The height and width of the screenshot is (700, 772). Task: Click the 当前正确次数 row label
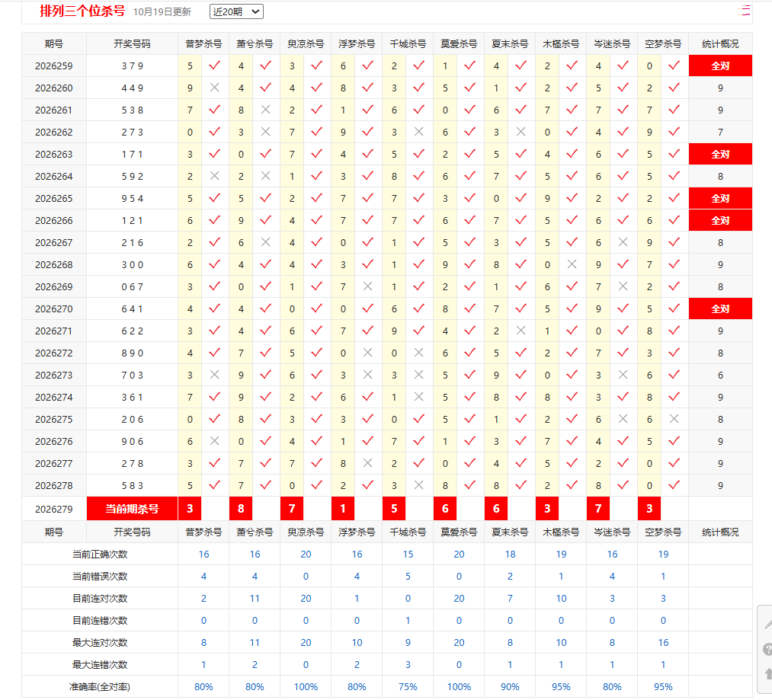coord(100,555)
